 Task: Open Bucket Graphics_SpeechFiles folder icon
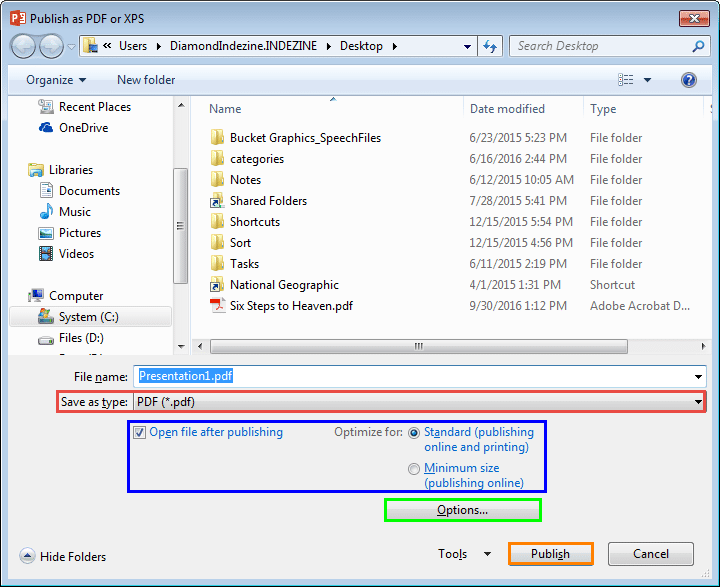pyautogui.click(x=217, y=137)
